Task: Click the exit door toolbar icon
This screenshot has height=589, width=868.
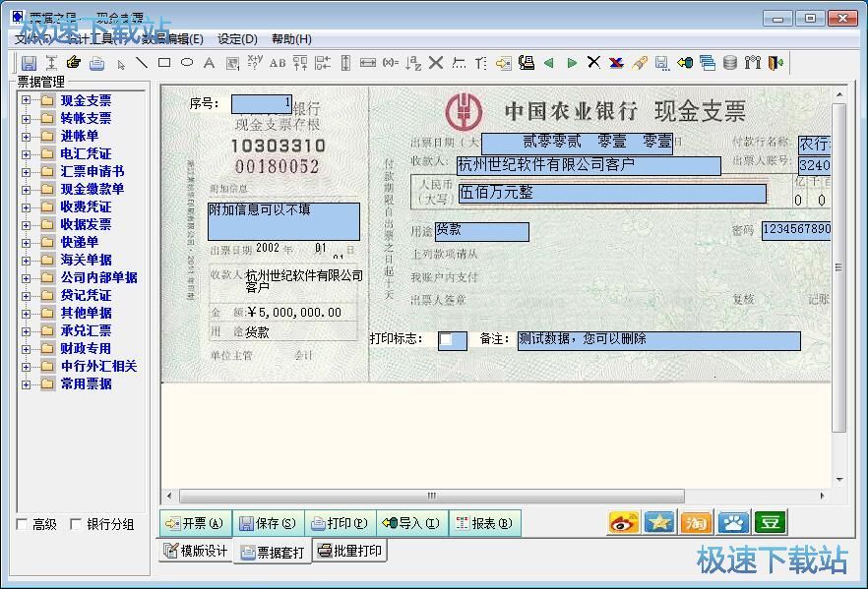Action: (x=775, y=63)
